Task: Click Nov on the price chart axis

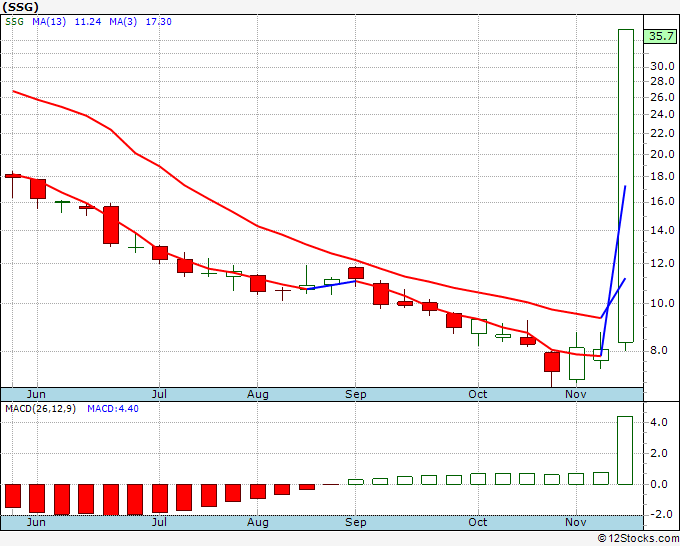Action: [575, 394]
